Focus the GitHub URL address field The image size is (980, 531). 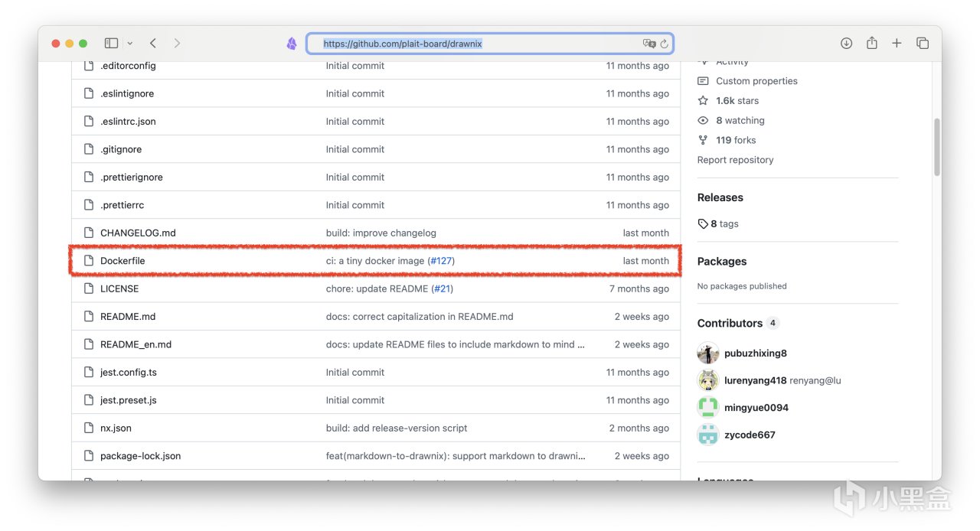pyautogui.click(x=490, y=44)
